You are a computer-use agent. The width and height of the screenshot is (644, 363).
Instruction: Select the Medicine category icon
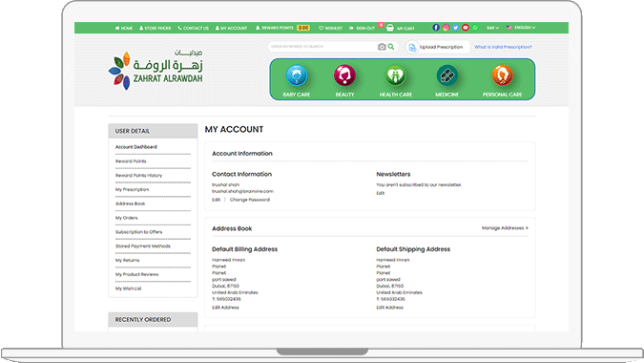(447, 75)
